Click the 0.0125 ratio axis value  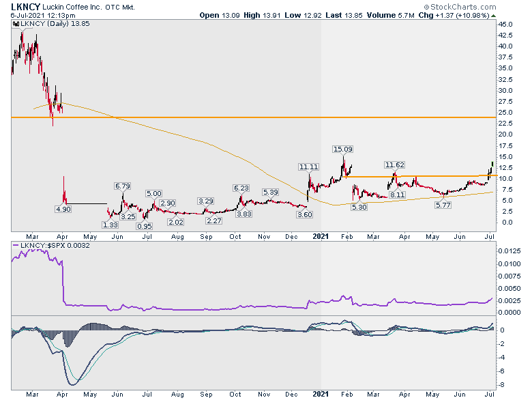click(x=509, y=251)
